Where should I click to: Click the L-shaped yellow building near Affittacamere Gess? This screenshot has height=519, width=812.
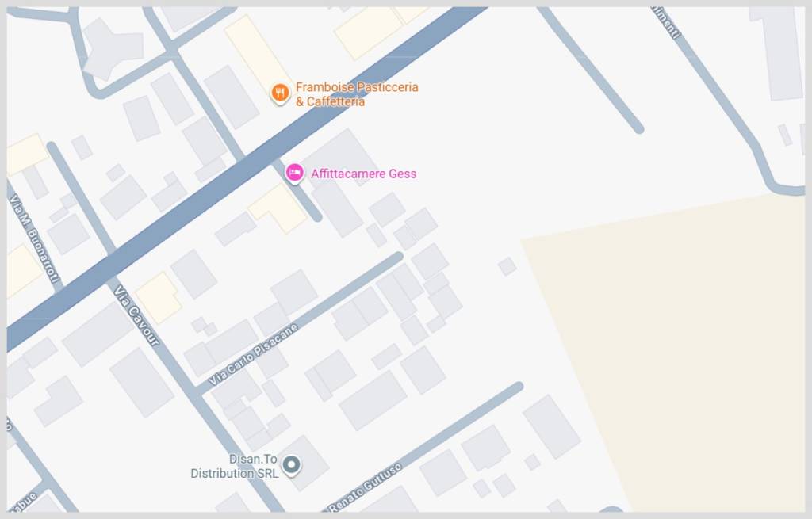point(278,208)
